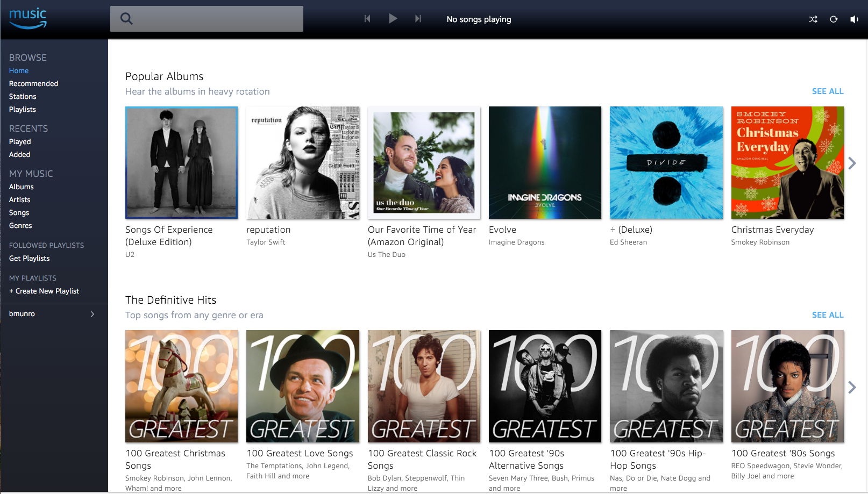Show more Popular Albums with right chevron
This screenshot has height=494, width=868.
(852, 163)
